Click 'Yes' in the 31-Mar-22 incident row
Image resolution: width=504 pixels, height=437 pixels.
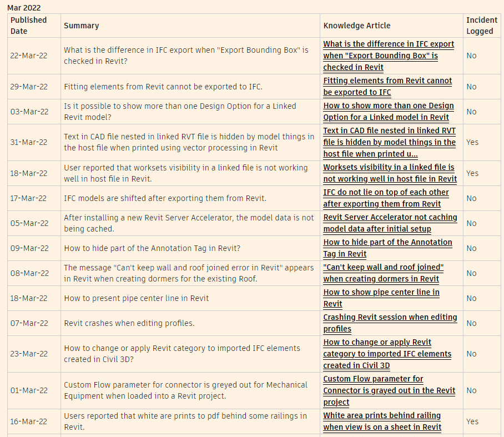tap(472, 142)
